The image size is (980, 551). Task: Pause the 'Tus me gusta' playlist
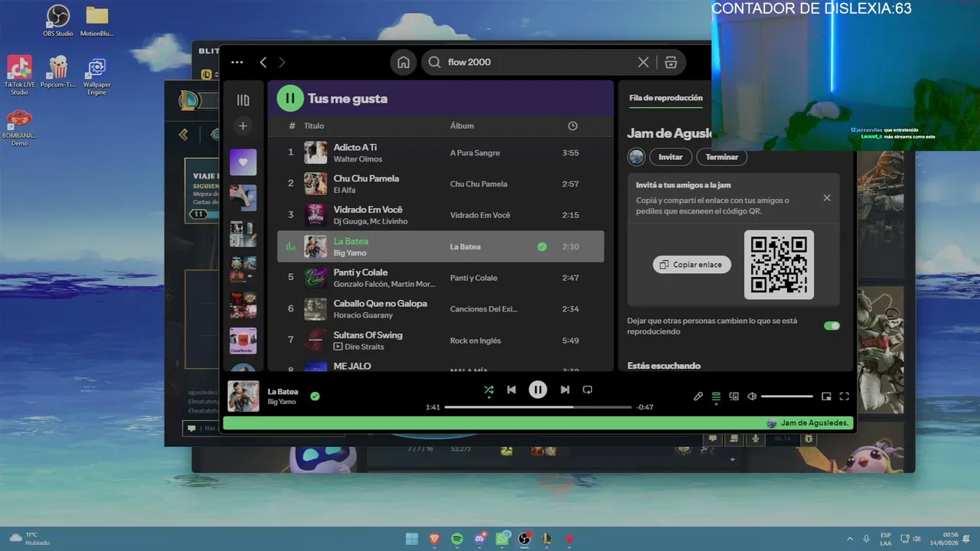[x=290, y=98]
